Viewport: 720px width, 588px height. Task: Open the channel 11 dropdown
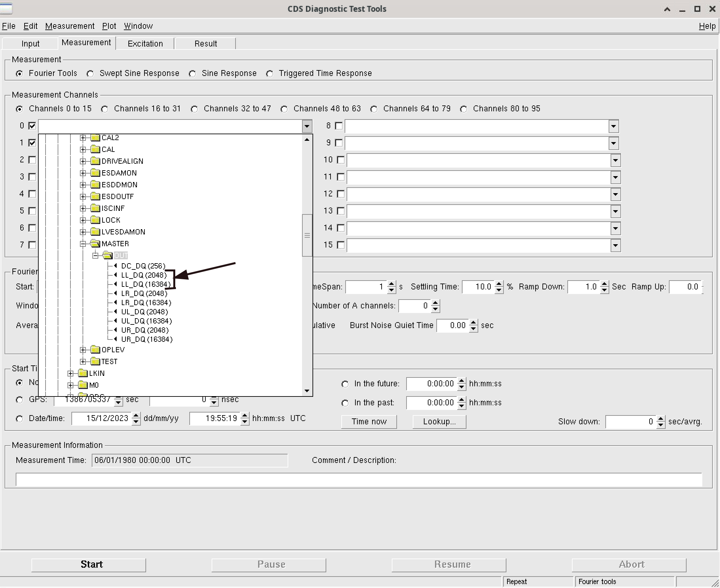(616, 177)
